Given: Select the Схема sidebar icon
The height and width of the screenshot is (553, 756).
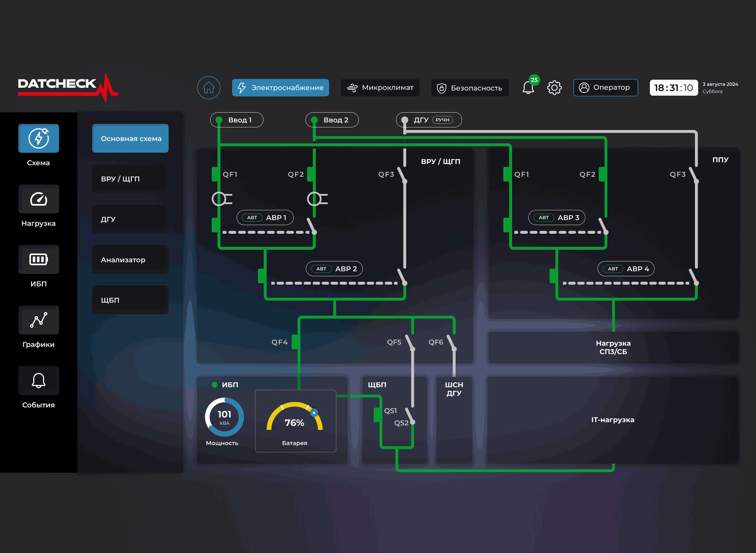Looking at the screenshot, I should [x=38, y=138].
